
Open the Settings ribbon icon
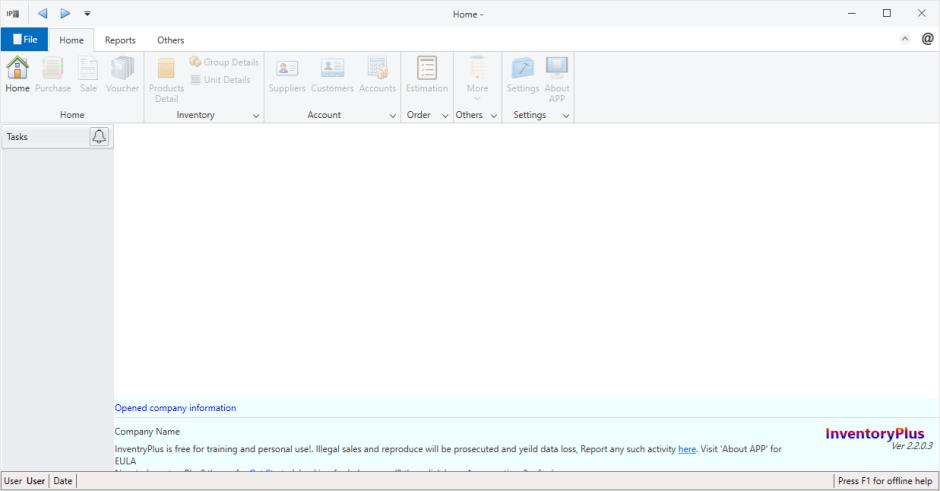click(523, 75)
